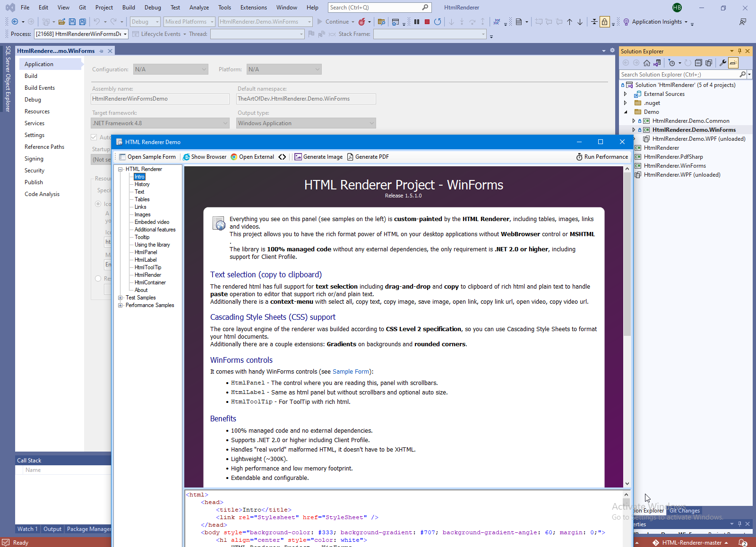This screenshot has height=547, width=756.
Task: Open settings gear on document tab well
Action: pyautogui.click(x=612, y=51)
